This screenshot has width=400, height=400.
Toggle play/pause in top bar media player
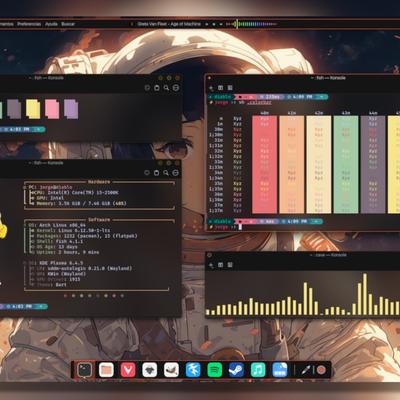pos(214,24)
